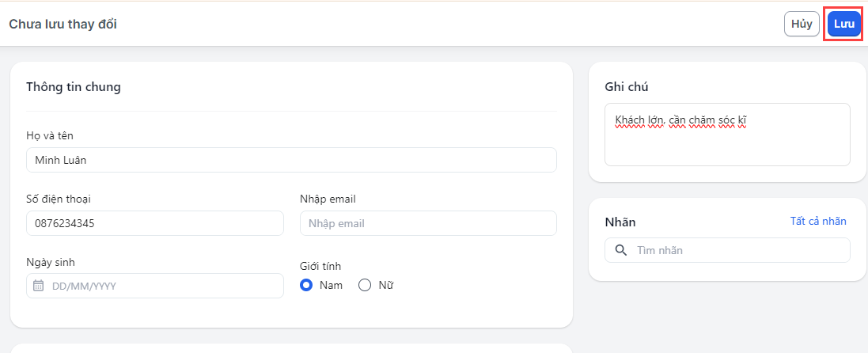Focus the Họ và tên field with Minh Luân
The height and width of the screenshot is (353, 868).
[291, 160]
